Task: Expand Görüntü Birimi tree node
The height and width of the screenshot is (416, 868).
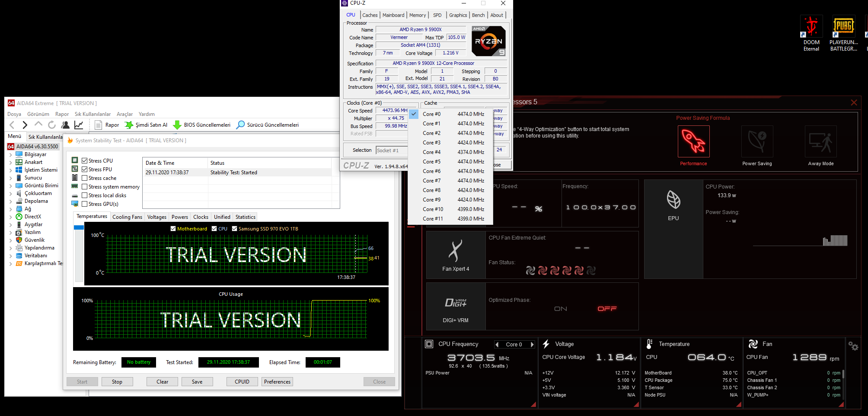Action: click(11, 186)
